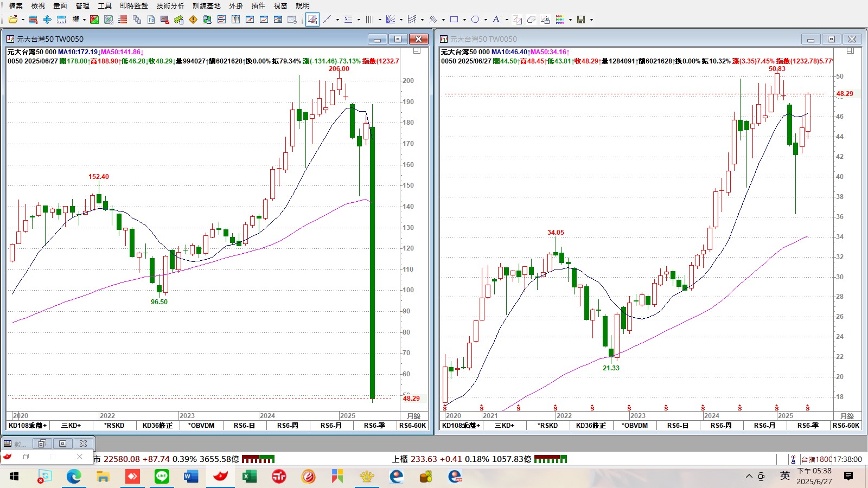868x488 pixels.
Task: Expand the open folder dropdown arrow
Action: point(23,20)
